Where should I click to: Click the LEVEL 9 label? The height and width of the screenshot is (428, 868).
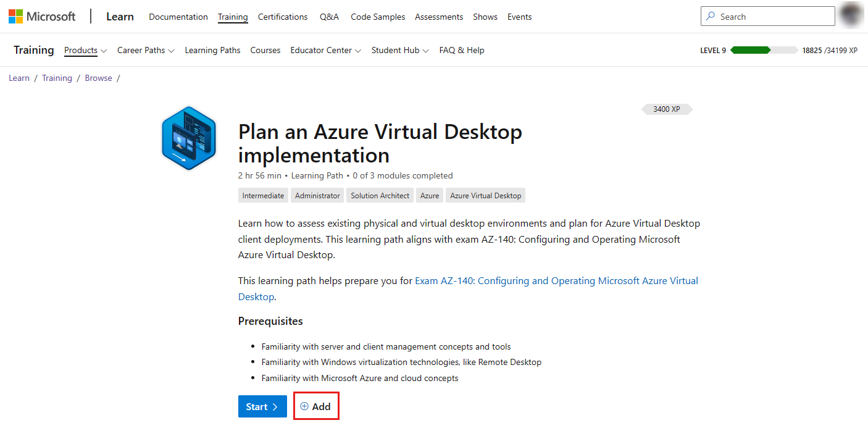click(x=713, y=51)
